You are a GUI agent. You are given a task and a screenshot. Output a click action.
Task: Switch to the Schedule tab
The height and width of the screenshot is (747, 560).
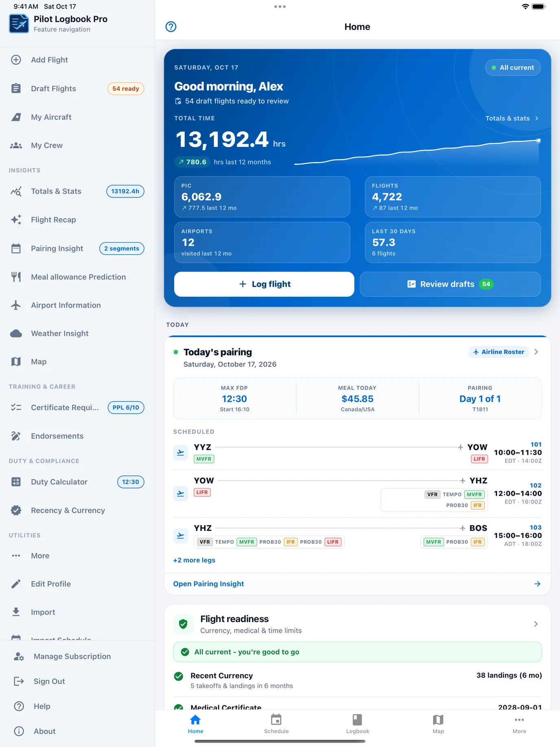pyautogui.click(x=276, y=724)
